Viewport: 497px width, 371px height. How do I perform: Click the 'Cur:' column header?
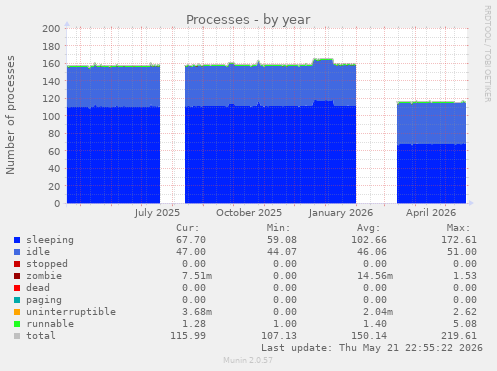coord(188,228)
